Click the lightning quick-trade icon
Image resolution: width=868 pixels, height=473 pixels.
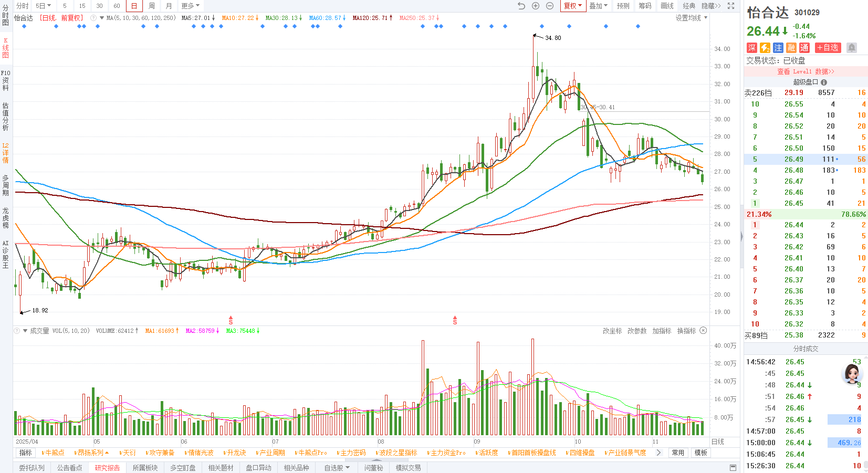coord(765,48)
